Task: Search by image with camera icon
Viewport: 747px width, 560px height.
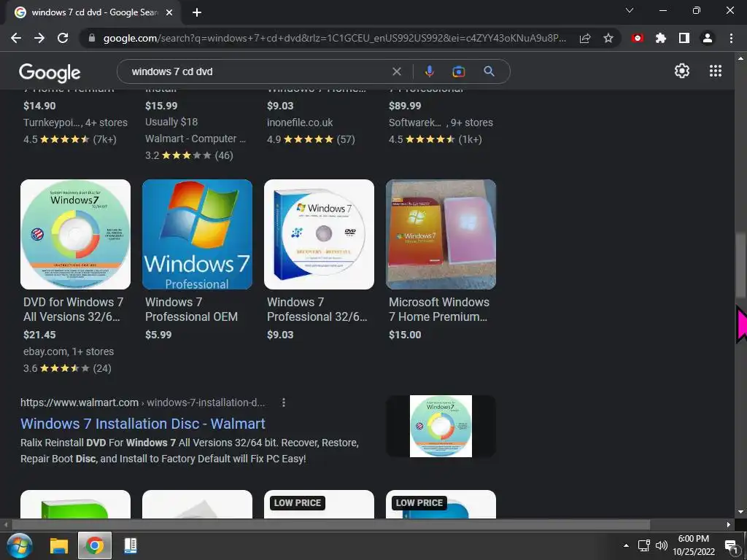Action: pos(458,71)
